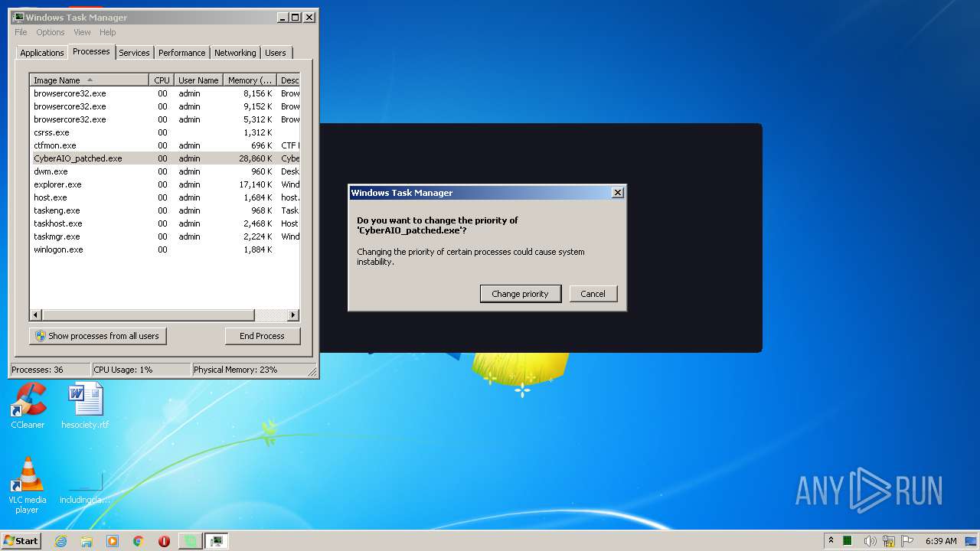Sort processes by User Name column
The width and height of the screenshot is (980, 551).
198,80
